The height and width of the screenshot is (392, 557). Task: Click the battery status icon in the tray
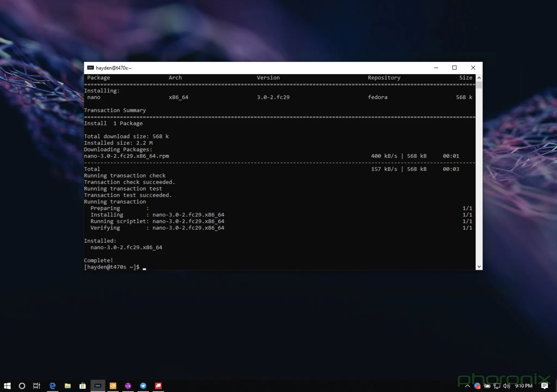click(487, 386)
